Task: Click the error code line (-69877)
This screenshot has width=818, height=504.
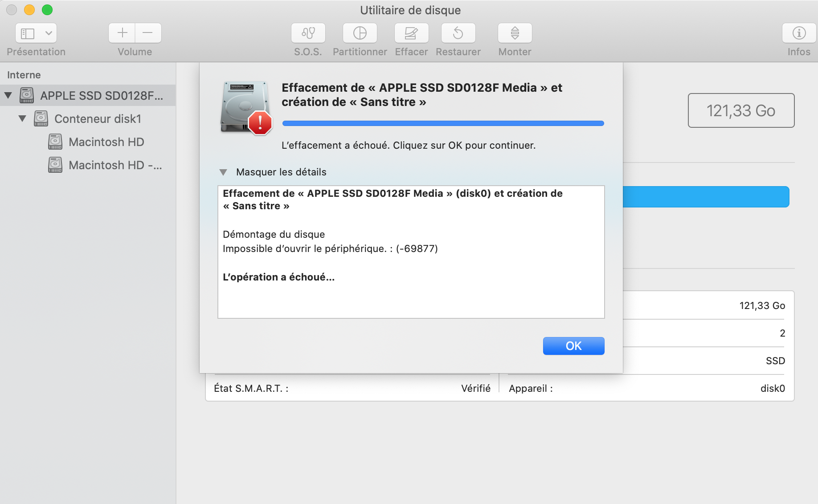Action: click(330, 248)
